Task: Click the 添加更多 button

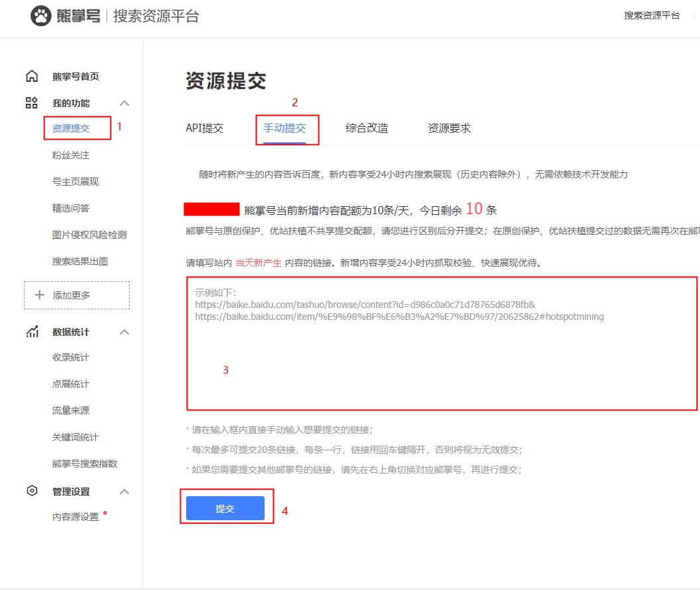Action: 77,295
